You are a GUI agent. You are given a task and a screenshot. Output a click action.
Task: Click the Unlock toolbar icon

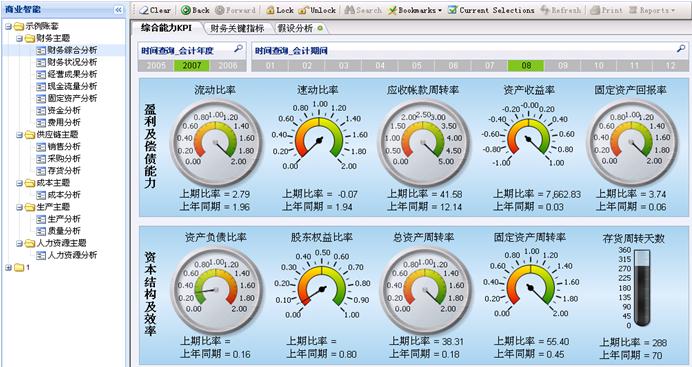[x=303, y=10]
